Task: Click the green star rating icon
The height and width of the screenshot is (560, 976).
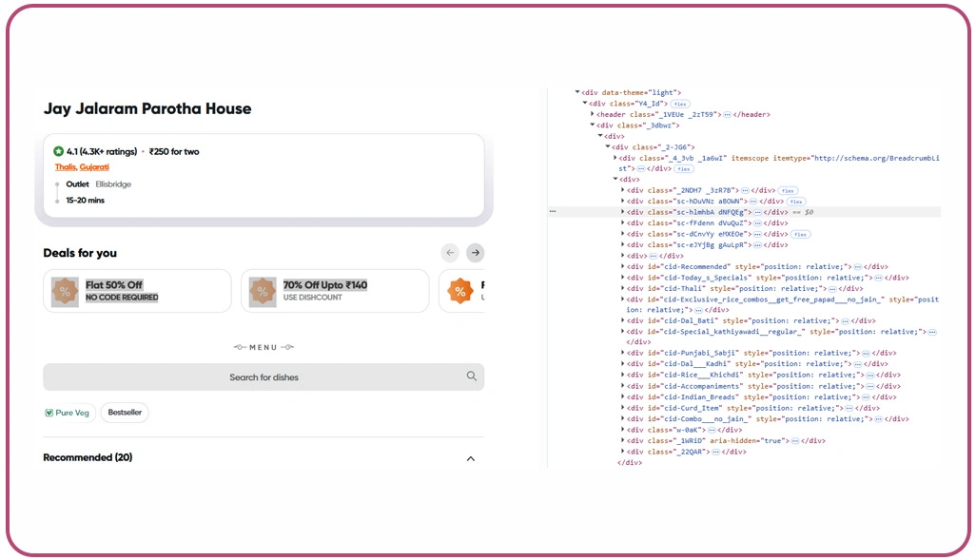Action: tap(59, 151)
